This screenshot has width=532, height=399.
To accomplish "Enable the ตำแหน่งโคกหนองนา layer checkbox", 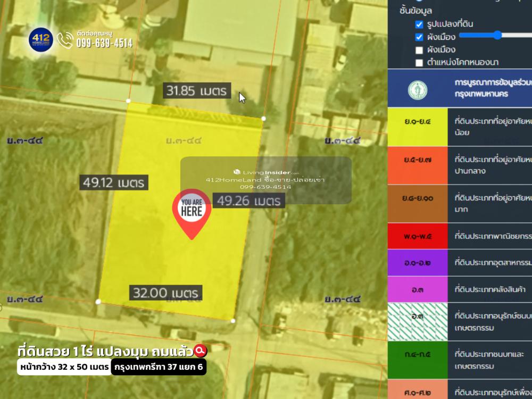I will [419, 63].
